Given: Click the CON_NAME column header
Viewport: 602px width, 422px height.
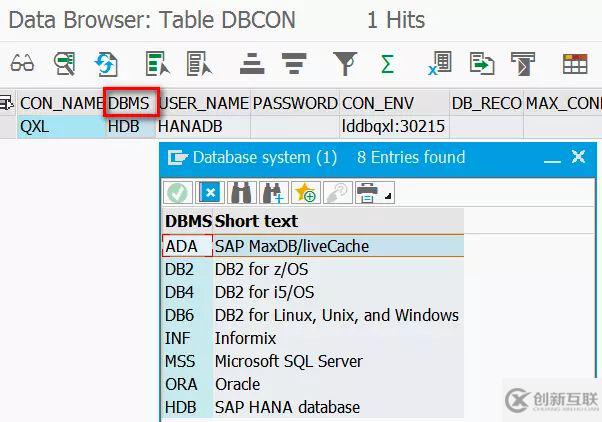Looking at the screenshot, I should coord(61,103).
